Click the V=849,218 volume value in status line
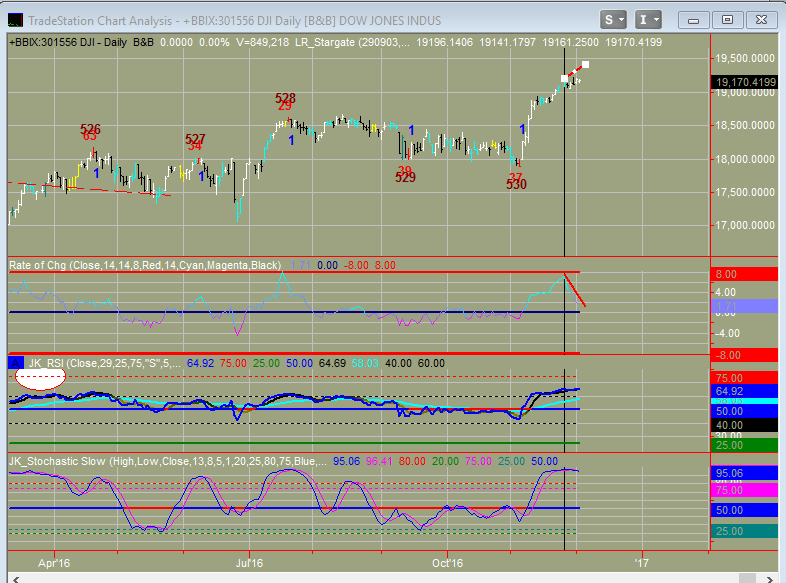 click(263, 43)
